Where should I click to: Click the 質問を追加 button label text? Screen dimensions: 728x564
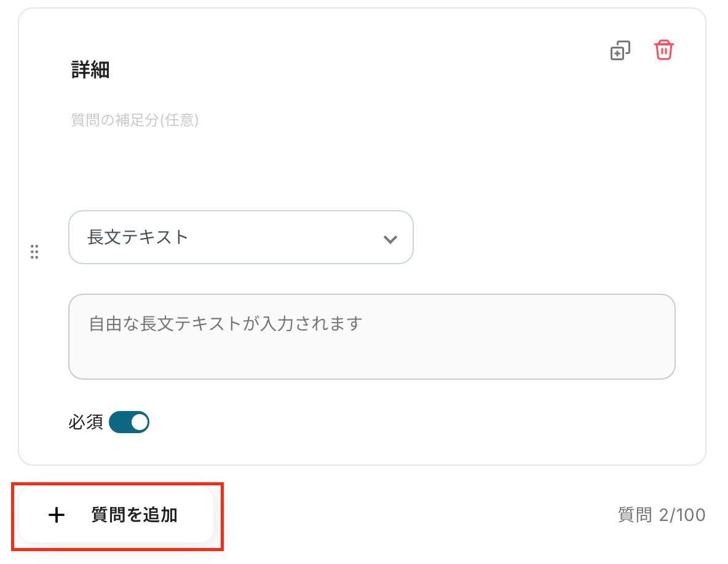point(134,515)
